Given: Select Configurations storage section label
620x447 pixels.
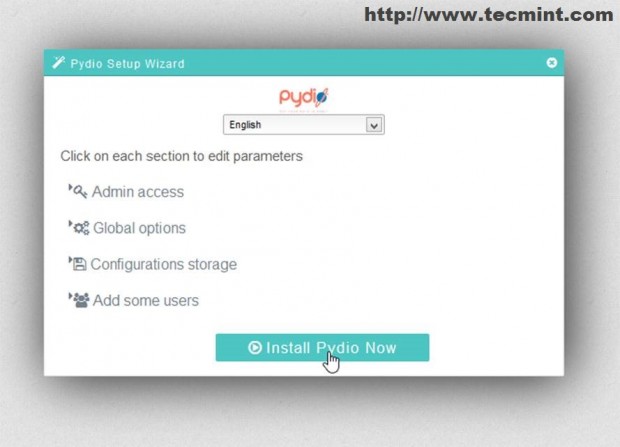Looking at the screenshot, I should (164, 264).
